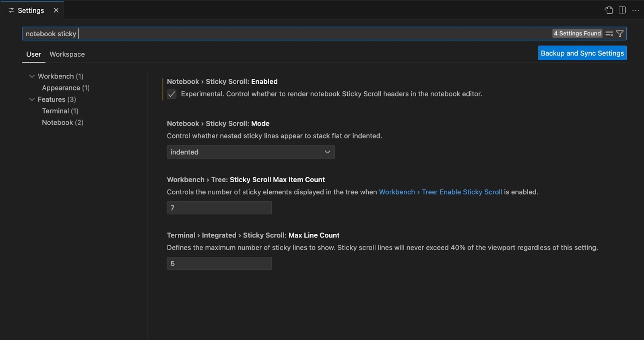Viewport: 644px width, 340px height.
Task: Select the User settings tab
Action: (33, 54)
